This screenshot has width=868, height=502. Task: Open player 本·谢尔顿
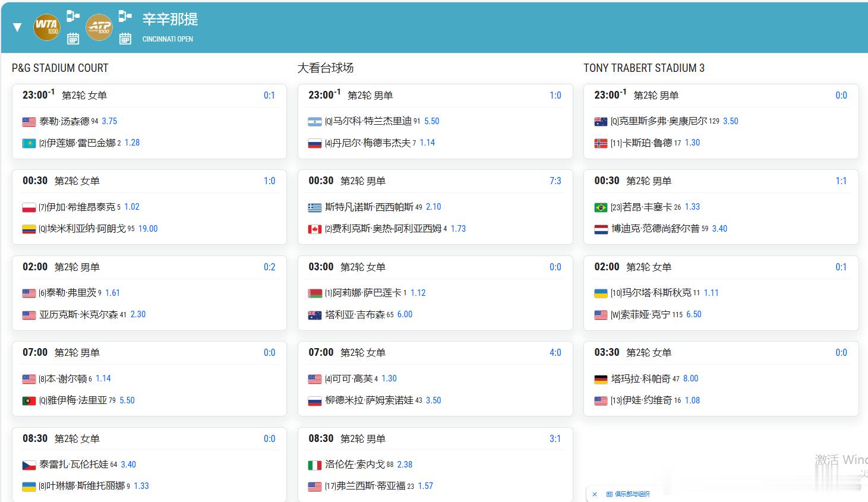(x=67, y=379)
